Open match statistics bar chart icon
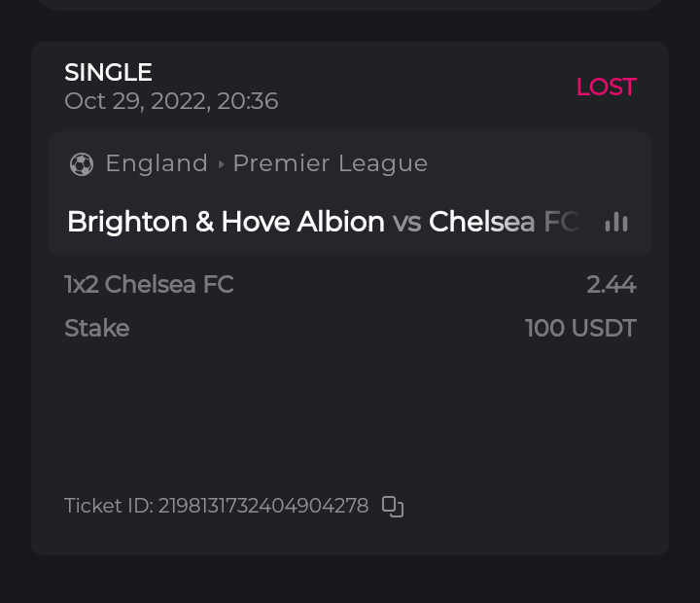 (616, 222)
